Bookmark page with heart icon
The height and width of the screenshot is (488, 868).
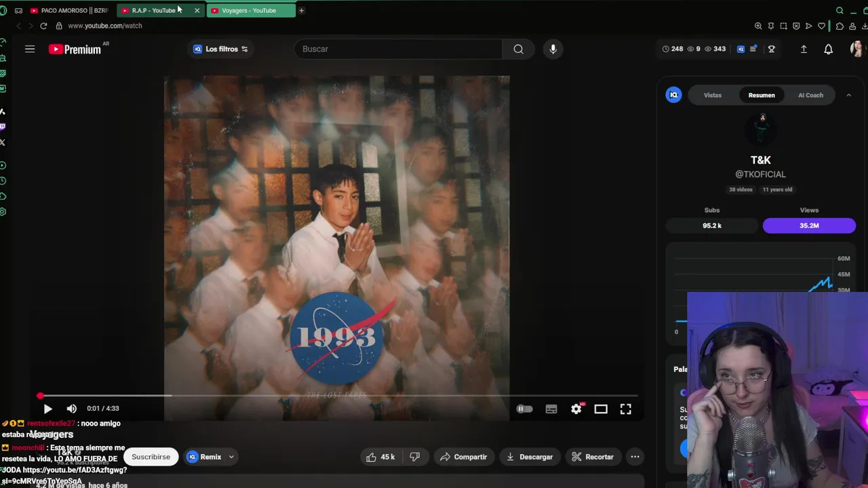coord(821,26)
